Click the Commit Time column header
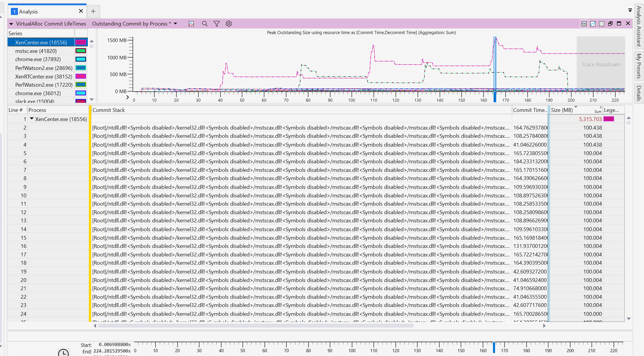Image resolution: width=644 pixels, height=356 pixels. (x=530, y=110)
